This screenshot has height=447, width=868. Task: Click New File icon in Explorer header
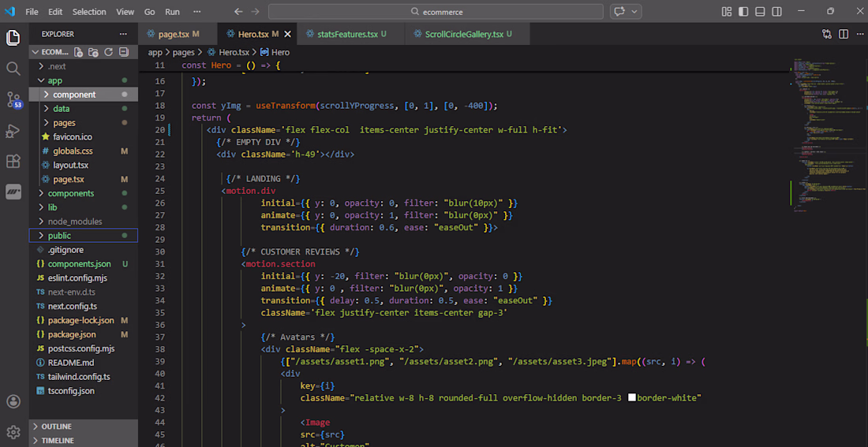(79, 52)
